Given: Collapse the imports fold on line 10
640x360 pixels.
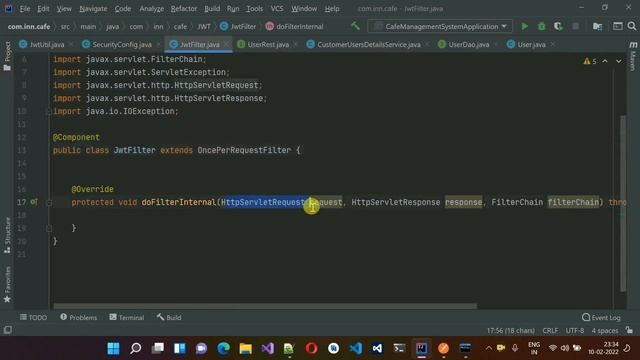Looking at the screenshot, I should point(49,111).
